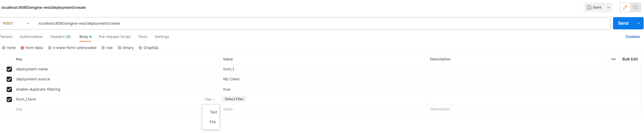Select the GraphQL body option
Image resolution: width=644 pixels, height=133 pixels.
coord(141,48)
